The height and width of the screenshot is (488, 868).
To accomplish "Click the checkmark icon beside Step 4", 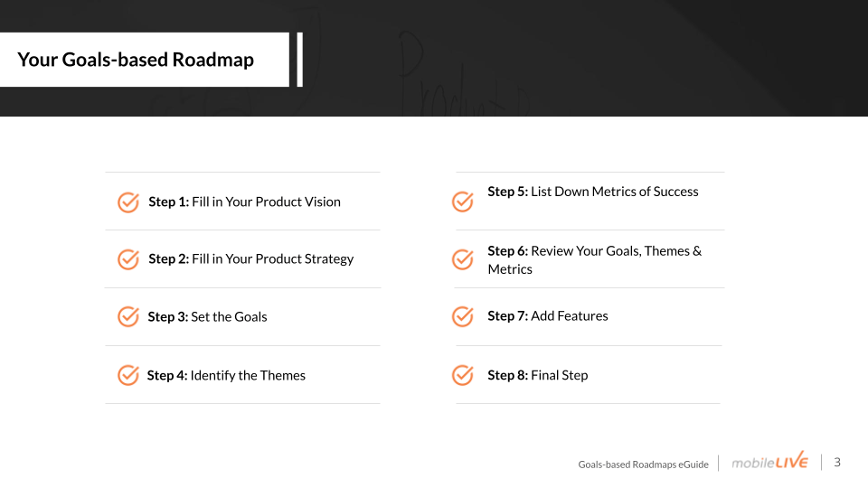I will point(128,375).
